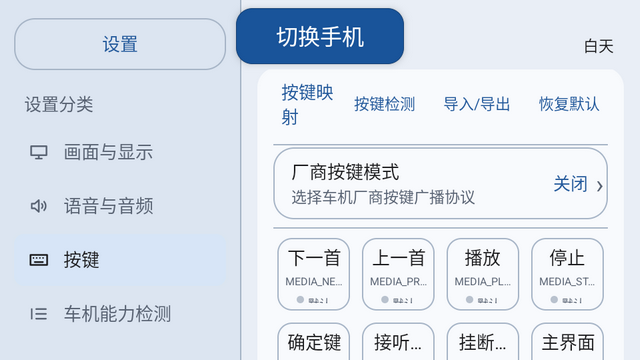Screen dimensions: 640x360
Task: Switch to the 按键检测 tab
Action: click(384, 104)
